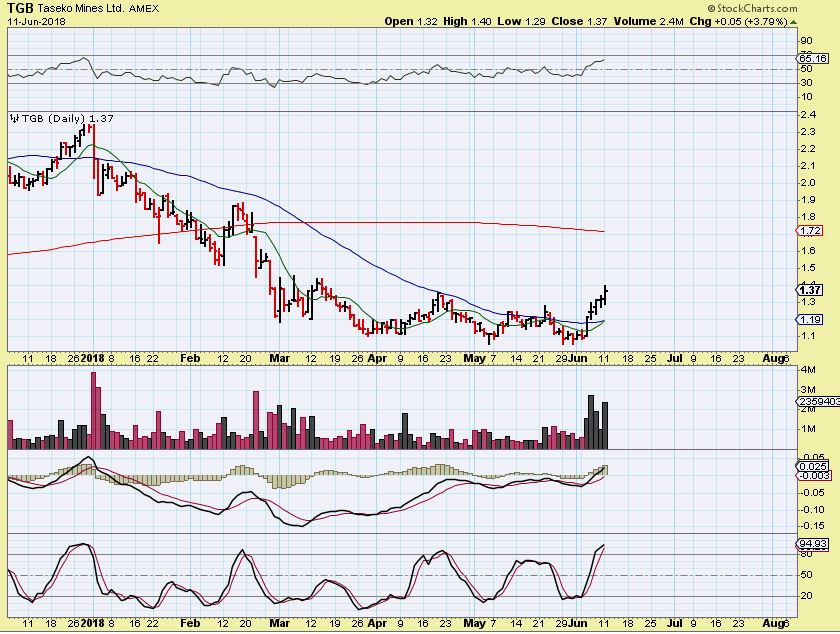840x634 pixels.
Task: Click the 2359403 volume value tag
Action: point(819,401)
